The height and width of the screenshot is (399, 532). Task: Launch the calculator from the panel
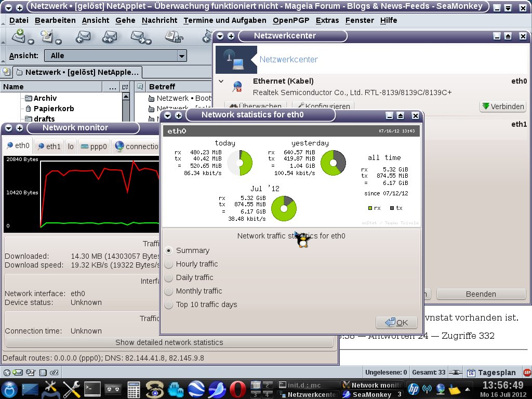(x=134, y=390)
